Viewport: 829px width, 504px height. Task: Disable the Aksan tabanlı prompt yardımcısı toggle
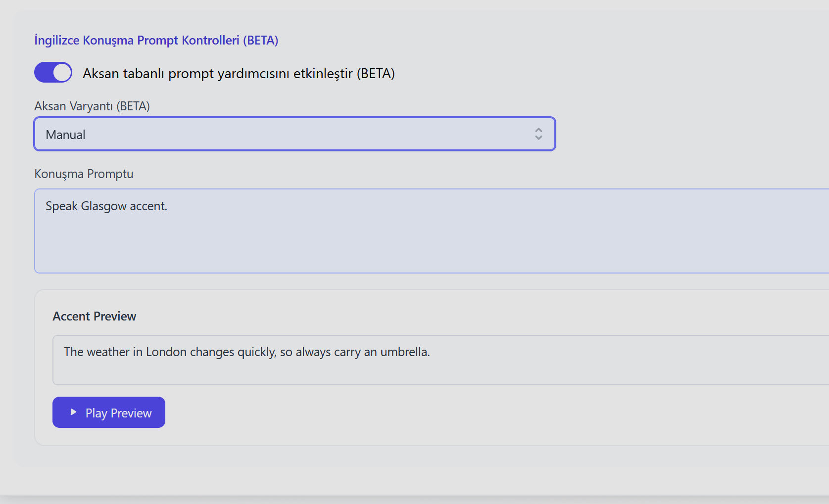53,72
